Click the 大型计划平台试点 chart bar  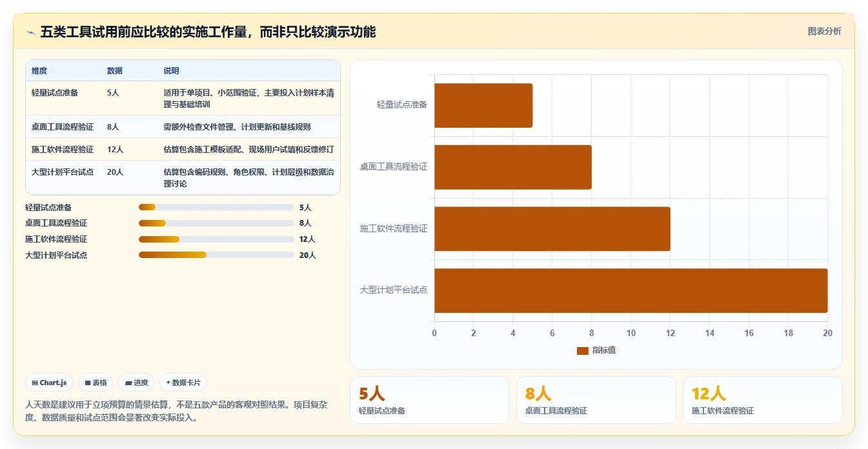pos(631,290)
